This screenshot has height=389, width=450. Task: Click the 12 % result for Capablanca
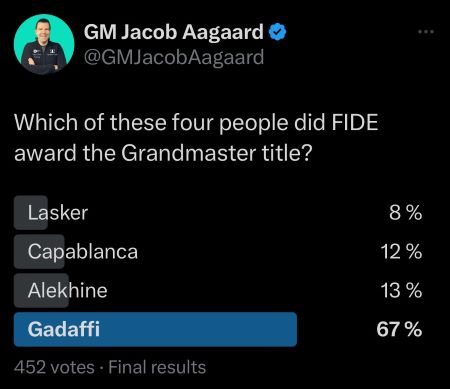click(x=401, y=252)
